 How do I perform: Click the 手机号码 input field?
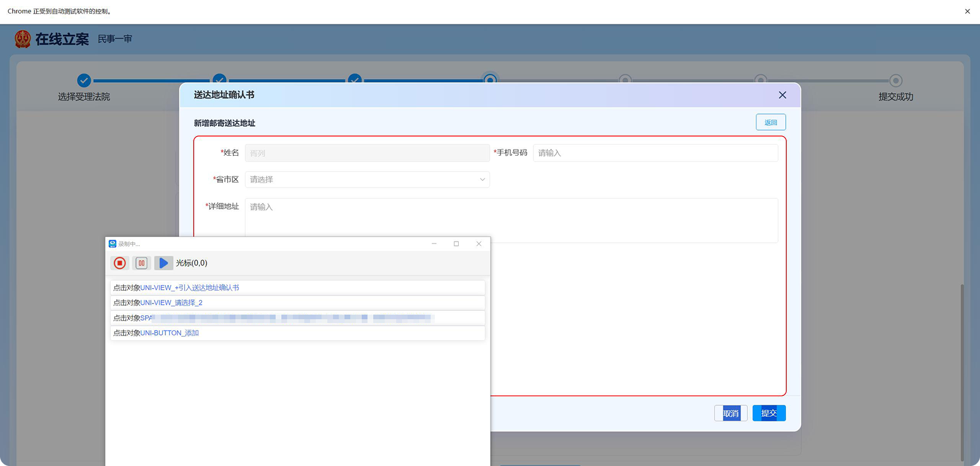coord(655,153)
